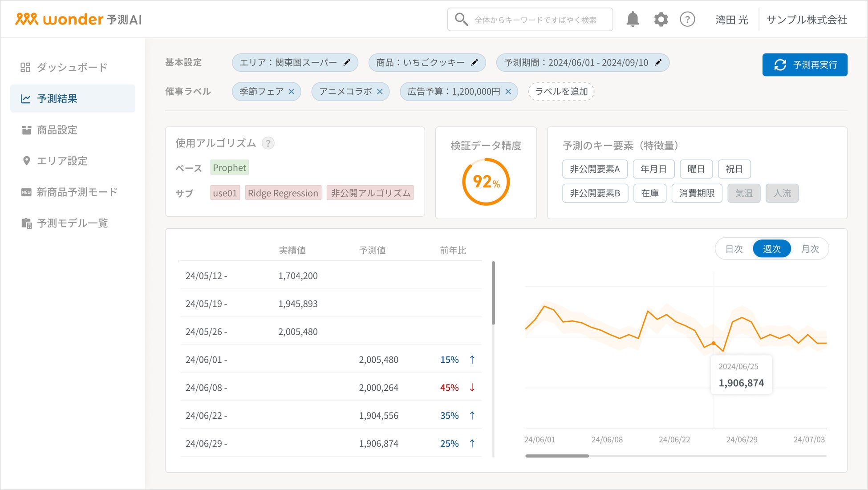Edit the 予測期間 pencil icon
Screen dimensions: 868x490
click(x=658, y=63)
